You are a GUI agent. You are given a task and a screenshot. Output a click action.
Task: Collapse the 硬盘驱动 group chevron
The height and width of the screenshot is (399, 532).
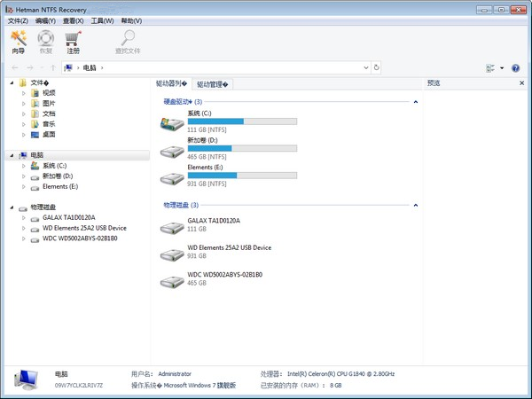point(416,102)
